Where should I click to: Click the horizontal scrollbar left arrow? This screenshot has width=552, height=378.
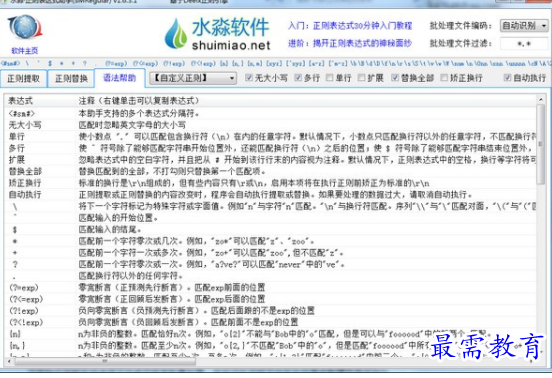click(x=9, y=361)
